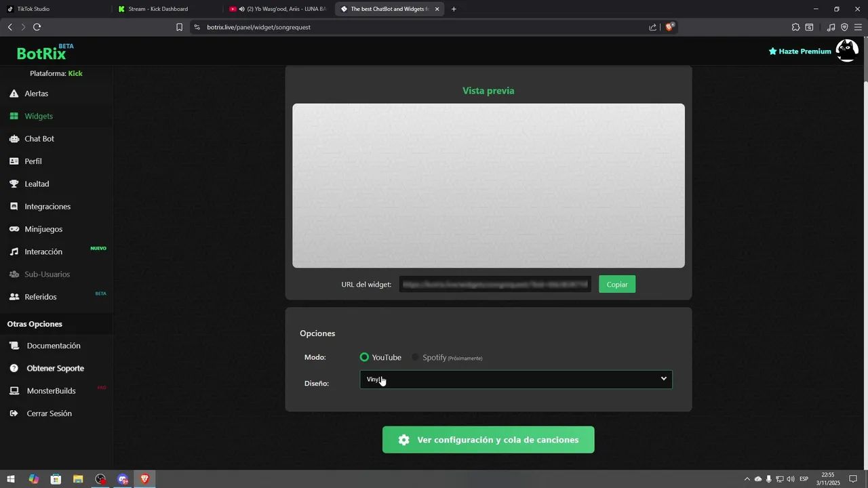Viewport: 868px width, 488px height.
Task: Open the Minijuegos section
Action: point(43,229)
